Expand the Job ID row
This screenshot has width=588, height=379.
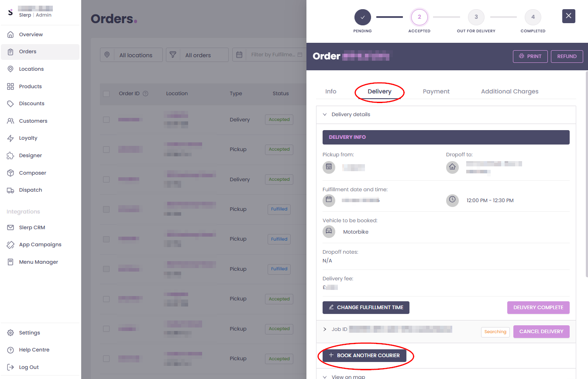(325, 329)
